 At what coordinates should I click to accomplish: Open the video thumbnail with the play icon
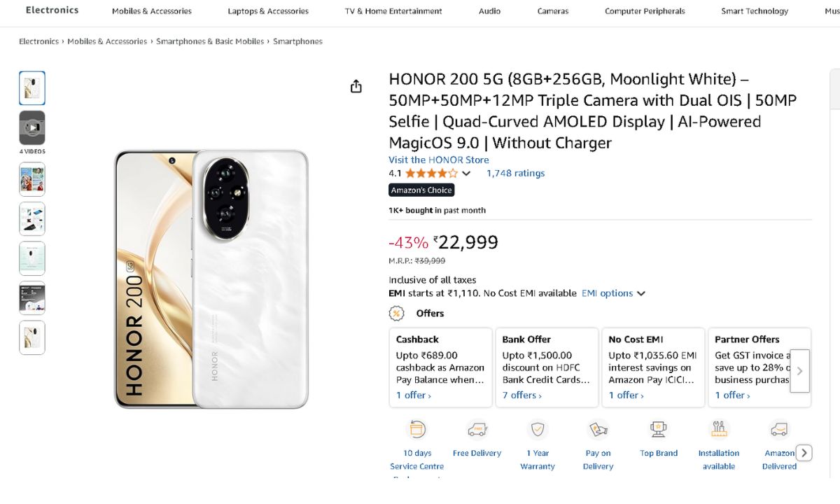(32, 127)
